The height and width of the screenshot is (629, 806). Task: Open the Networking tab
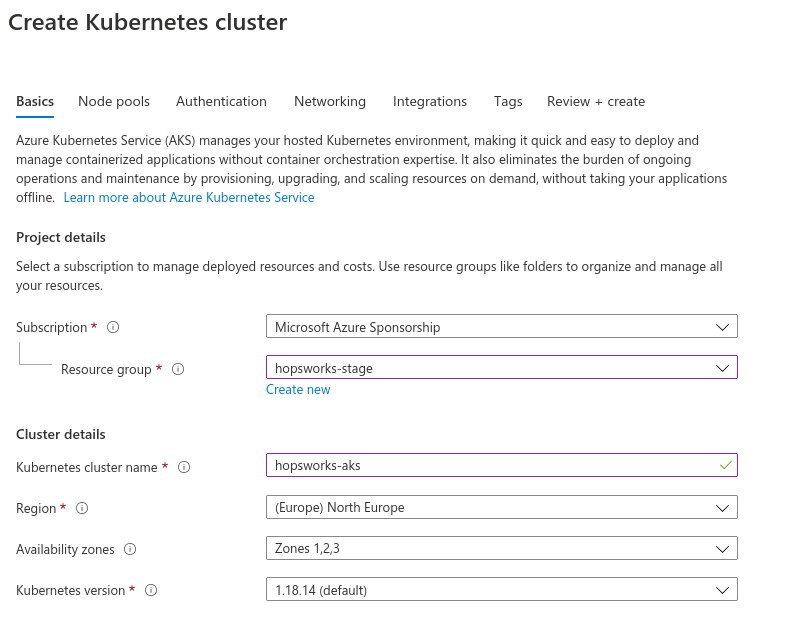coord(330,101)
